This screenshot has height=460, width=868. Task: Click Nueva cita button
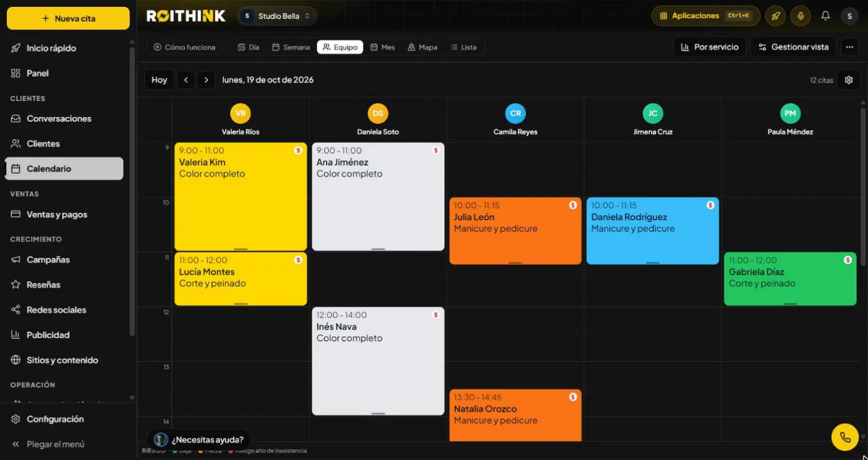coord(68,18)
